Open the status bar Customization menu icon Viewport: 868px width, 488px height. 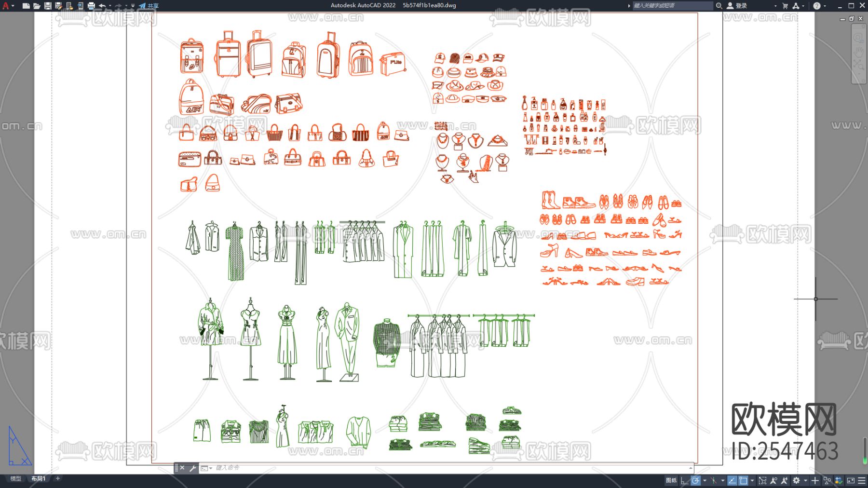862,480
